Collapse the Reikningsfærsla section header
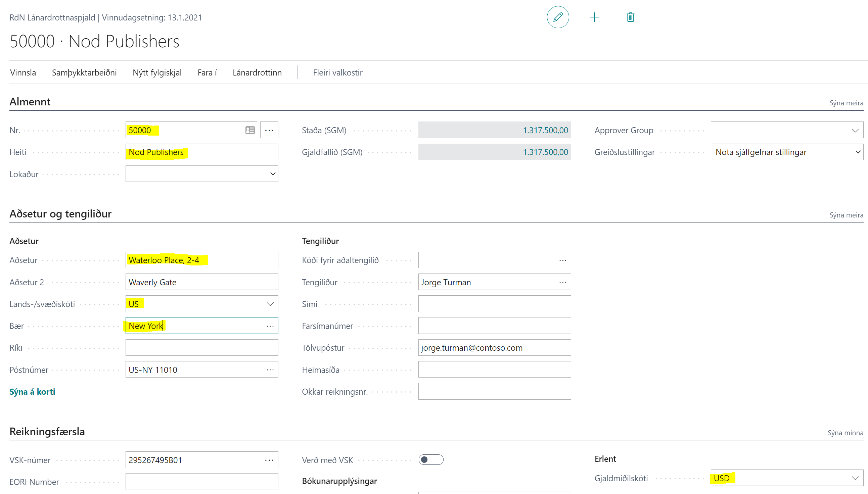This screenshot has height=494, width=868. pyautogui.click(x=47, y=432)
